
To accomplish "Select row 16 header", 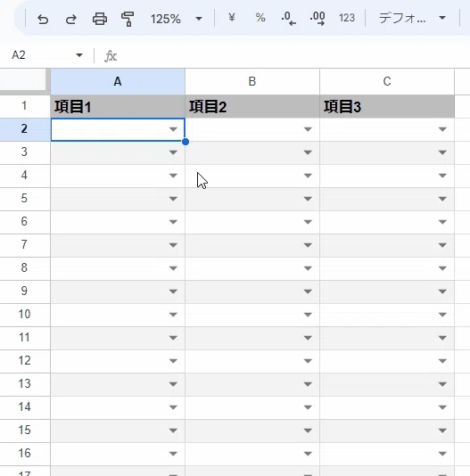I will point(24,453).
